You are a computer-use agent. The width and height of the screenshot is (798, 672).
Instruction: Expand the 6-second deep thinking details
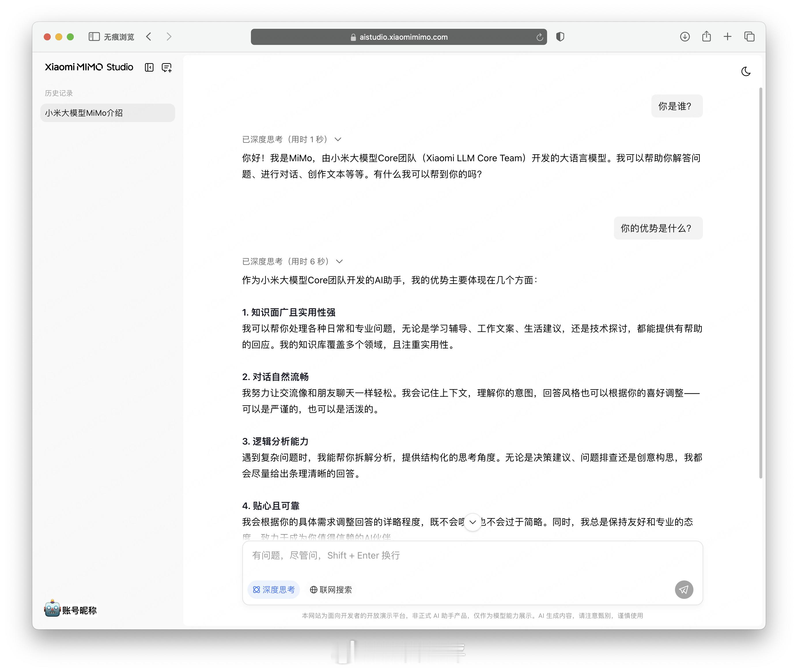point(339,261)
